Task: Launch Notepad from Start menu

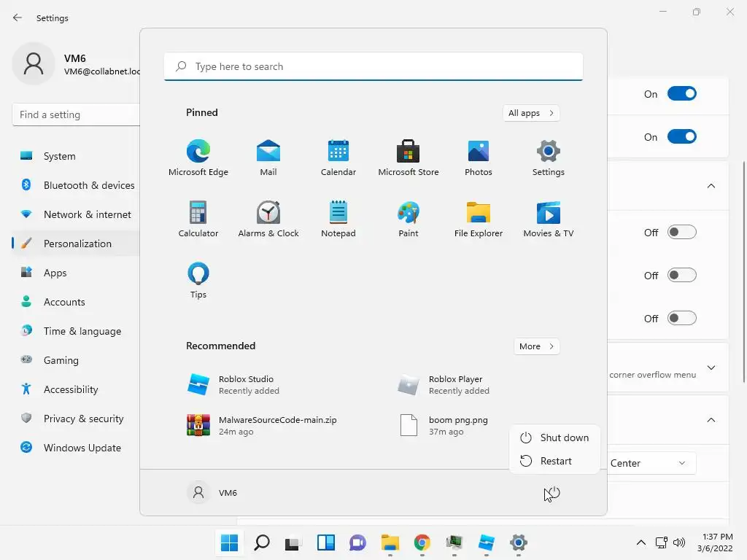Action: click(338, 219)
